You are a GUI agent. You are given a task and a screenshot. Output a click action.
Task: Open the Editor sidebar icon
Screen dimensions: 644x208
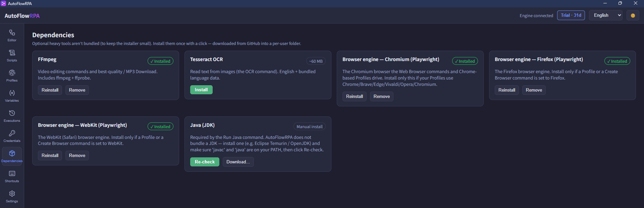coord(12,33)
